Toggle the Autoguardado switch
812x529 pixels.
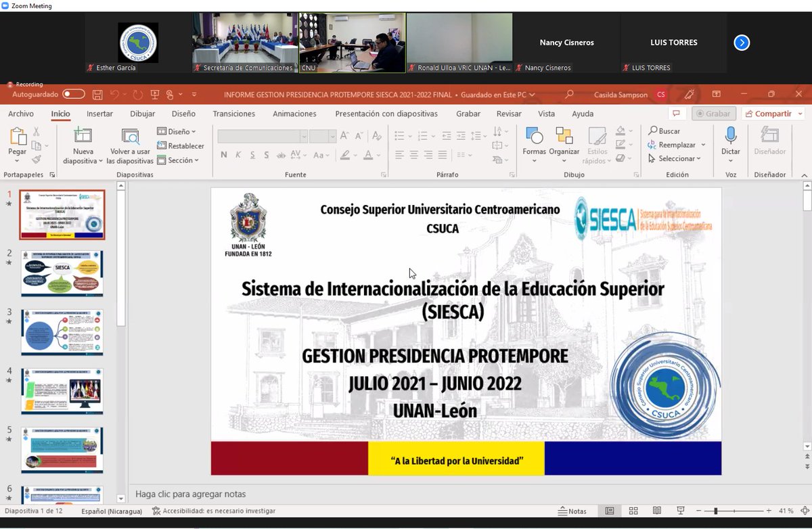pos(73,95)
